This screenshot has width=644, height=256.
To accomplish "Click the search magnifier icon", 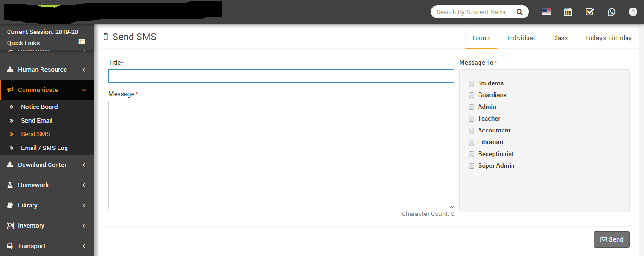I will pyautogui.click(x=520, y=12).
